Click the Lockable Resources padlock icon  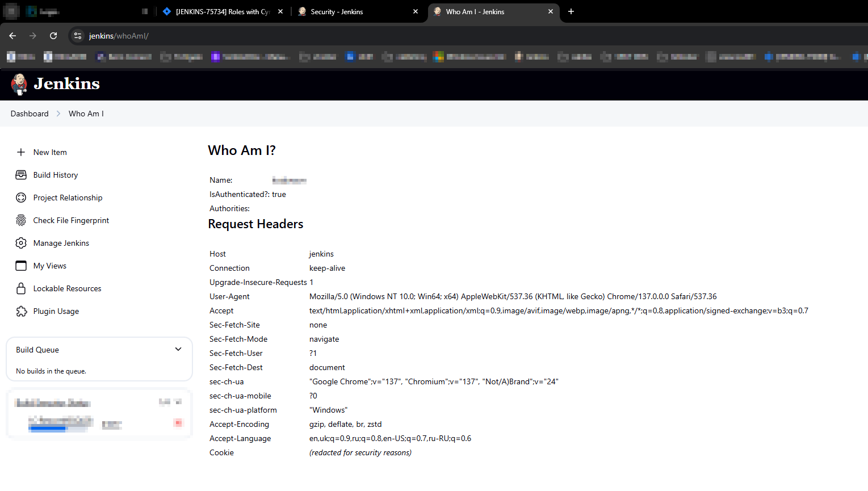[21, 288]
